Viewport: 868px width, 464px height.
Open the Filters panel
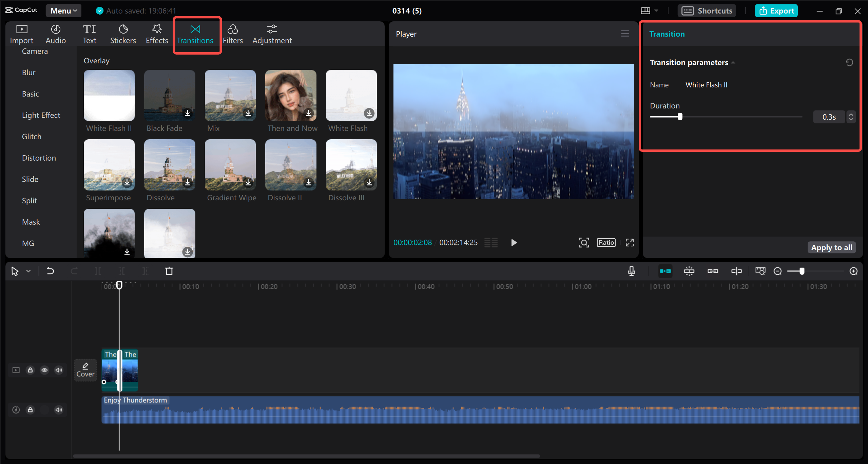point(233,34)
